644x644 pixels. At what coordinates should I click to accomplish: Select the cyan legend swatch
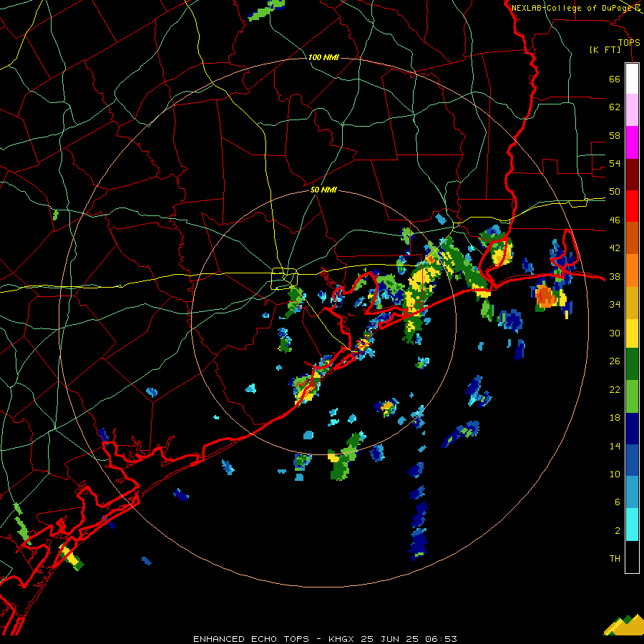point(632,525)
